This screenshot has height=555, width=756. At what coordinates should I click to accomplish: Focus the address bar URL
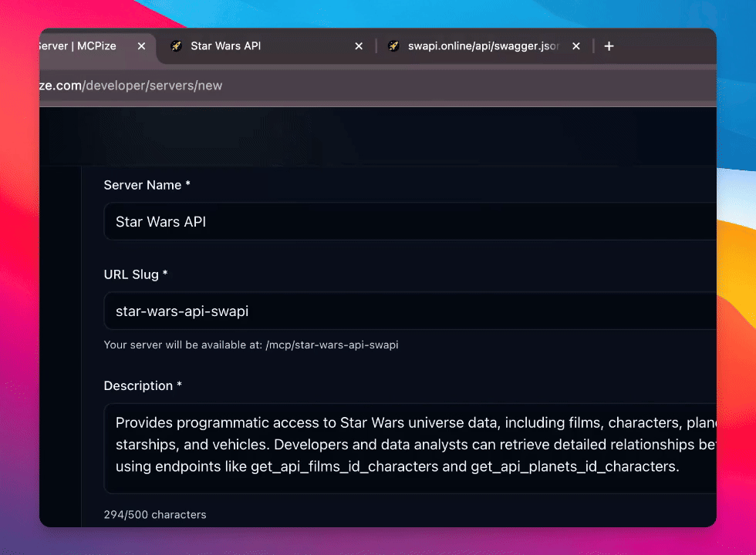[130, 86]
